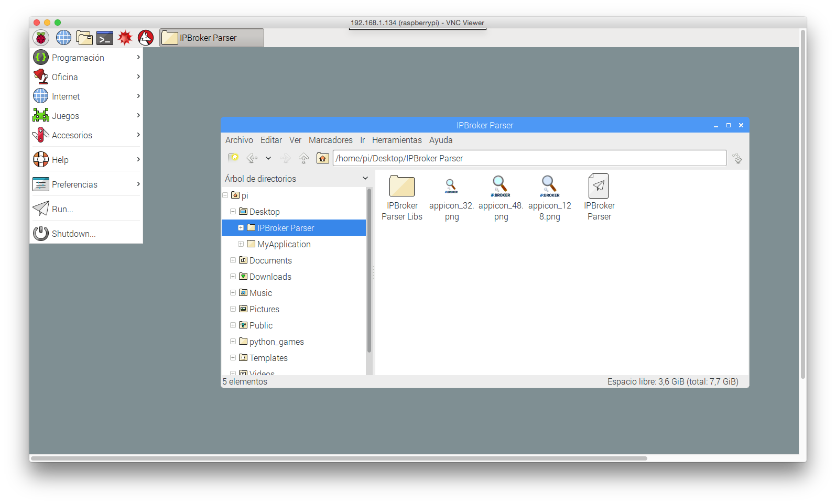Image resolution: width=836 pixels, height=504 pixels.
Task: Go to the parent folder with up arrow
Action: click(x=303, y=158)
